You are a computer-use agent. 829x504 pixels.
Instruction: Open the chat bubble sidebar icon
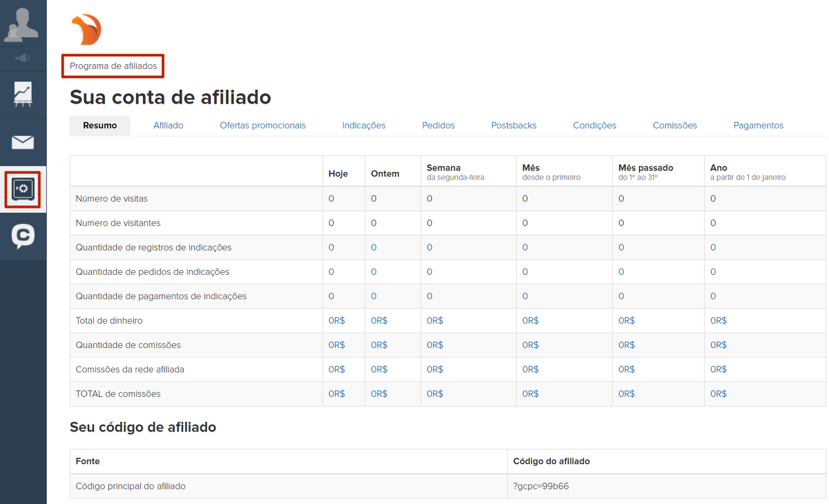click(23, 236)
